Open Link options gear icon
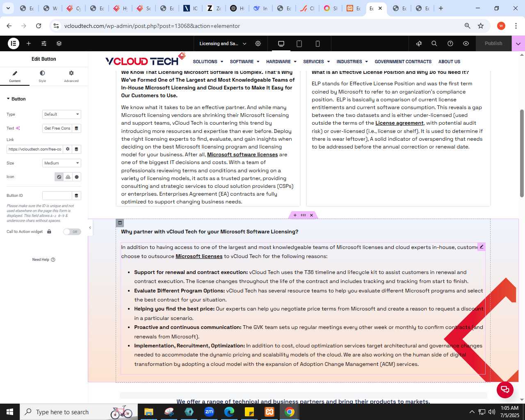 coord(68,149)
